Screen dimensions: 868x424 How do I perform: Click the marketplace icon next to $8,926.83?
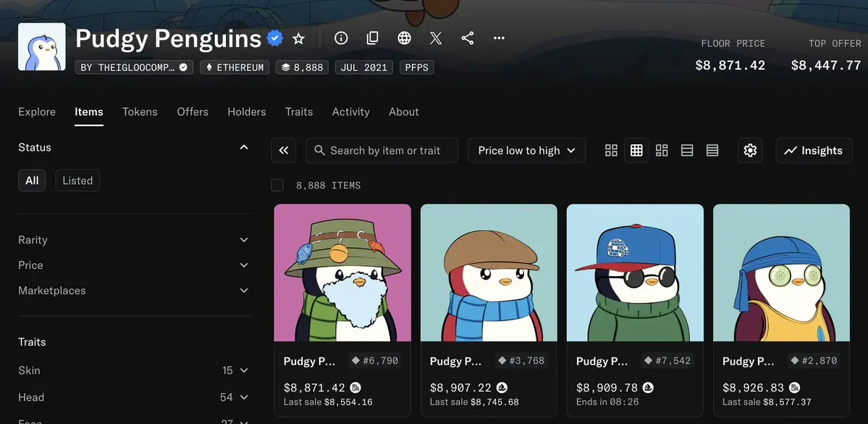click(794, 388)
